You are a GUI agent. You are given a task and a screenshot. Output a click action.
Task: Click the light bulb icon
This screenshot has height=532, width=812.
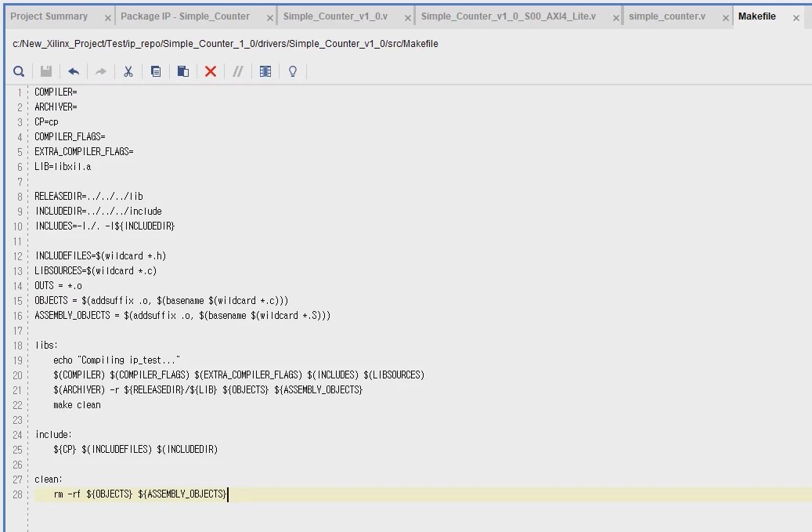(293, 71)
